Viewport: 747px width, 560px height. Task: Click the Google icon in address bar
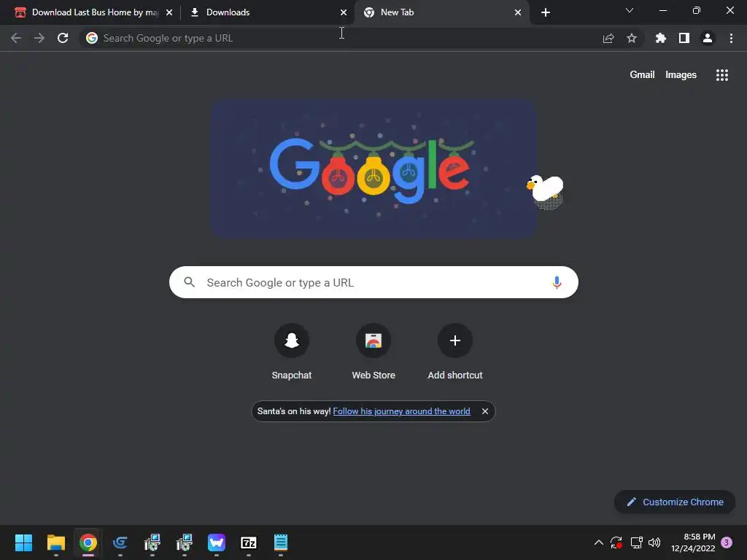click(92, 38)
